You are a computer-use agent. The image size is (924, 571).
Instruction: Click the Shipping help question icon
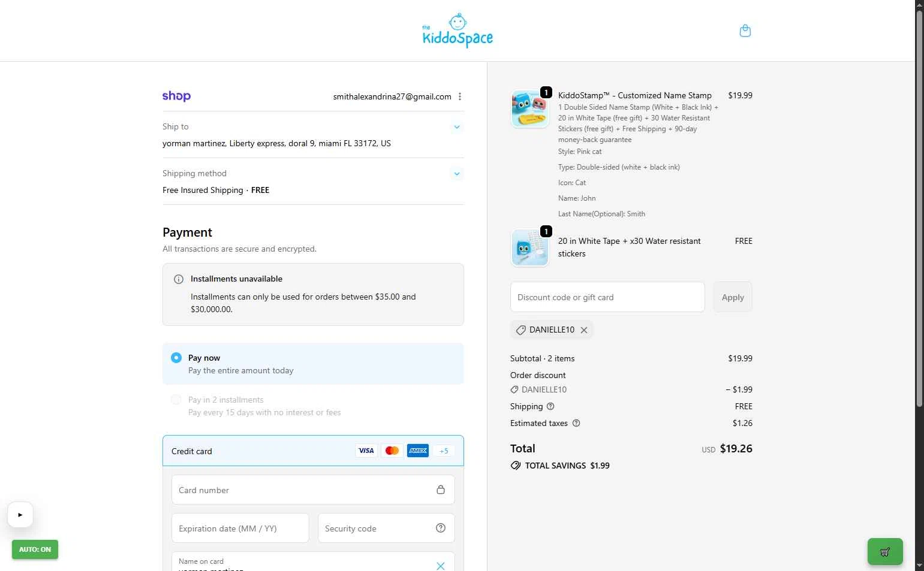click(550, 406)
